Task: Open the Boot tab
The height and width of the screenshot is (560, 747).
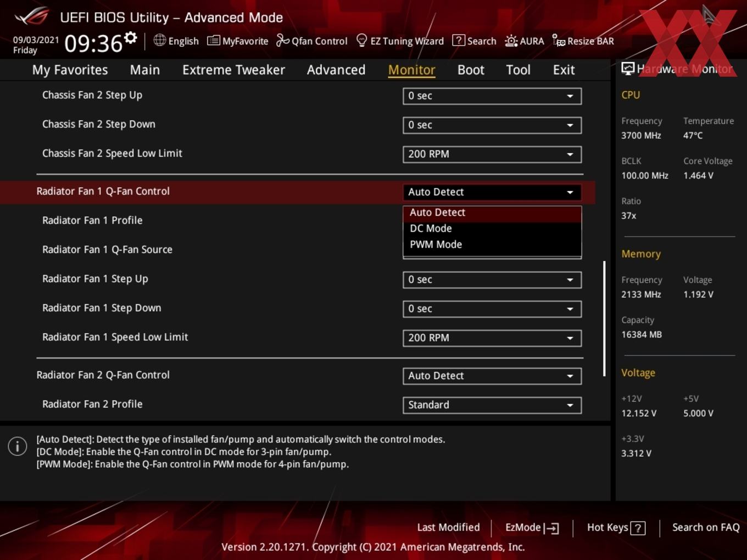Action: (x=471, y=70)
